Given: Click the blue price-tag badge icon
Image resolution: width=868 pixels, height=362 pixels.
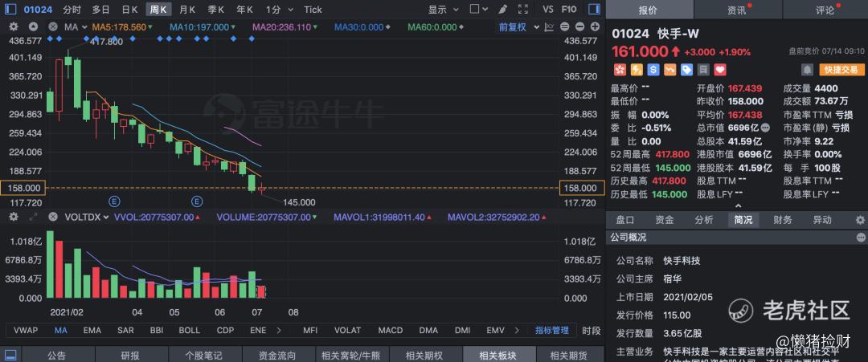Looking at the screenshot, I should [686, 70].
